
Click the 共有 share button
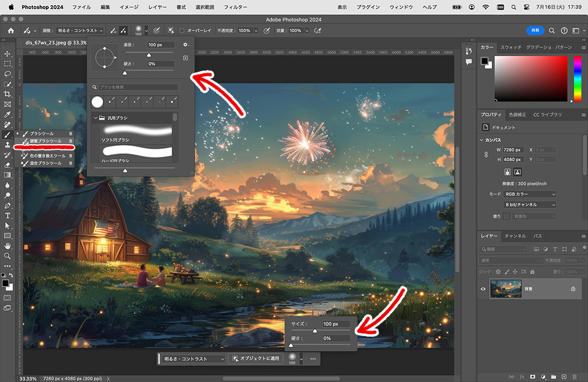535,30
